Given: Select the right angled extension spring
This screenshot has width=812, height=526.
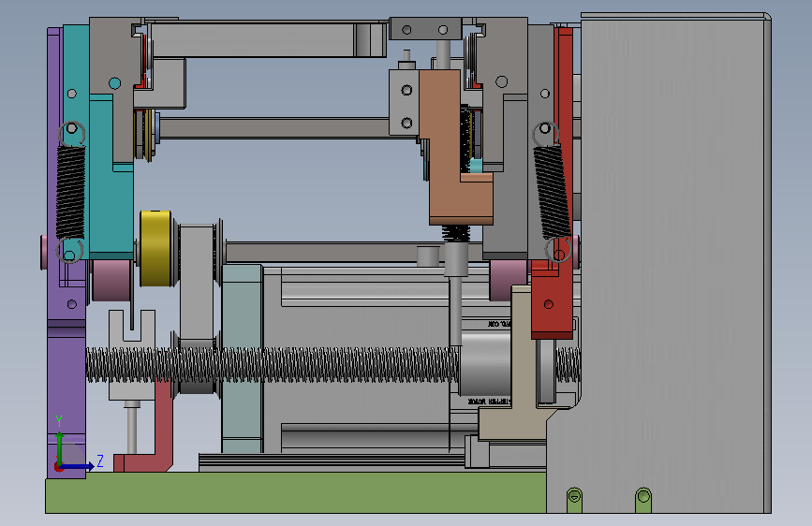Looking at the screenshot, I should 552,192.
